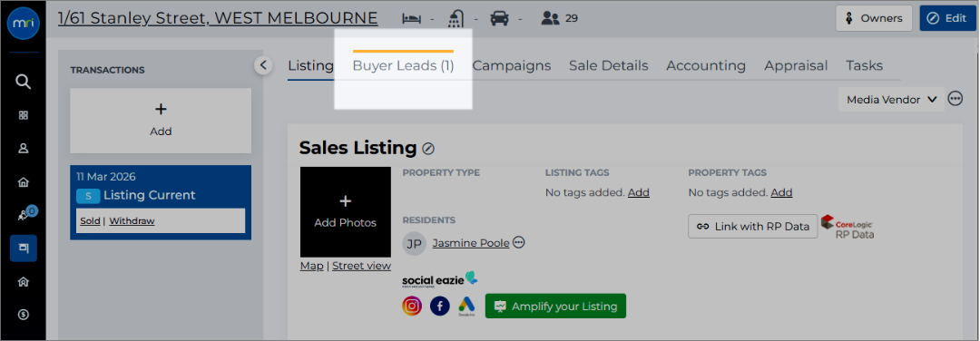Click the Instagram icon under Social Eazie

tap(412, 306)
